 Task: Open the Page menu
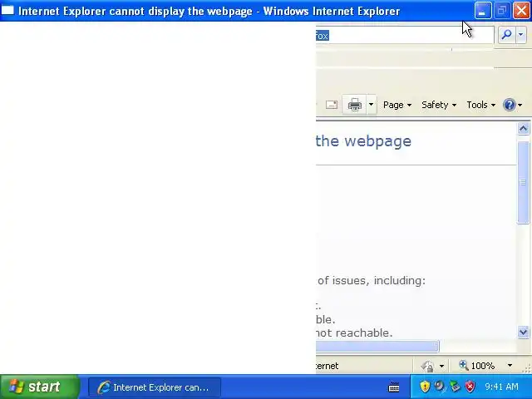(397, 105)
